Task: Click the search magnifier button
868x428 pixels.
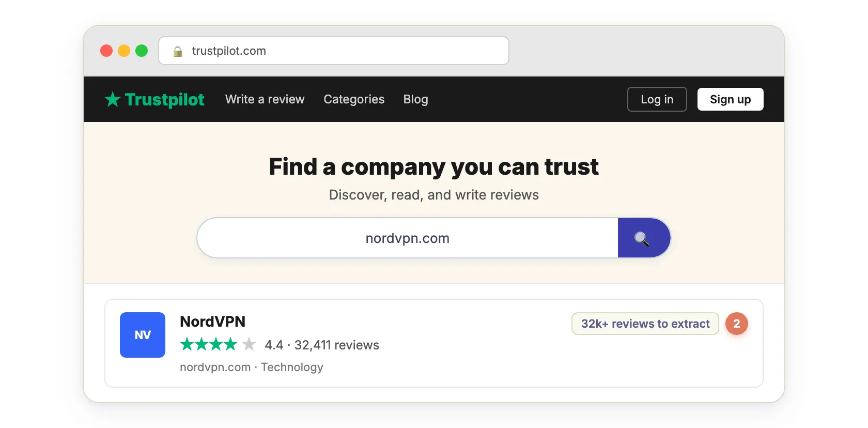Action: (x=644, y=238)
